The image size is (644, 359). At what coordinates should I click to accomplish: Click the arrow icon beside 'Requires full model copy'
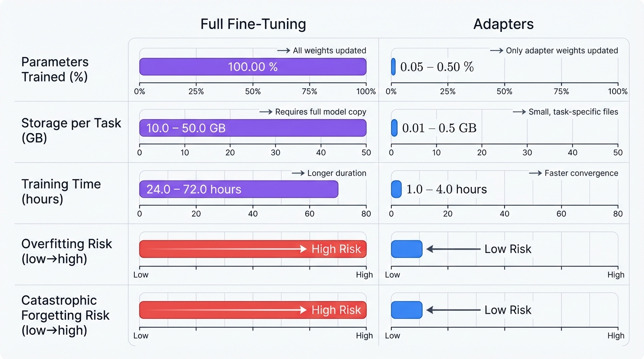[x=265, y=112]
